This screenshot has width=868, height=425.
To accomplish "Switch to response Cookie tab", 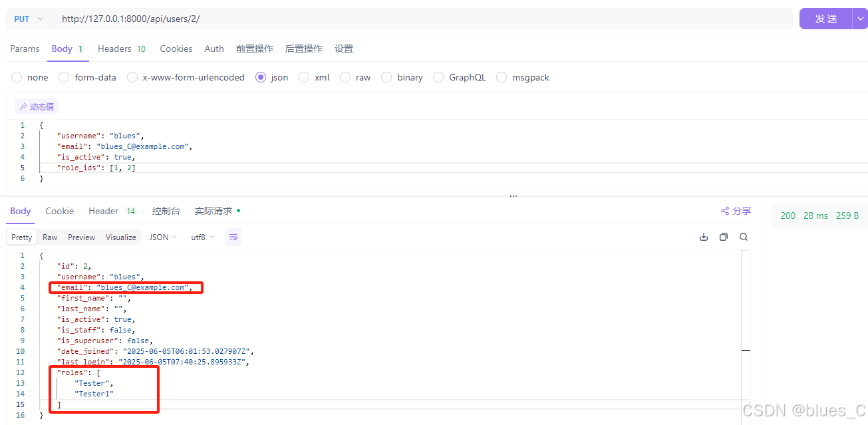I will 60,211.
